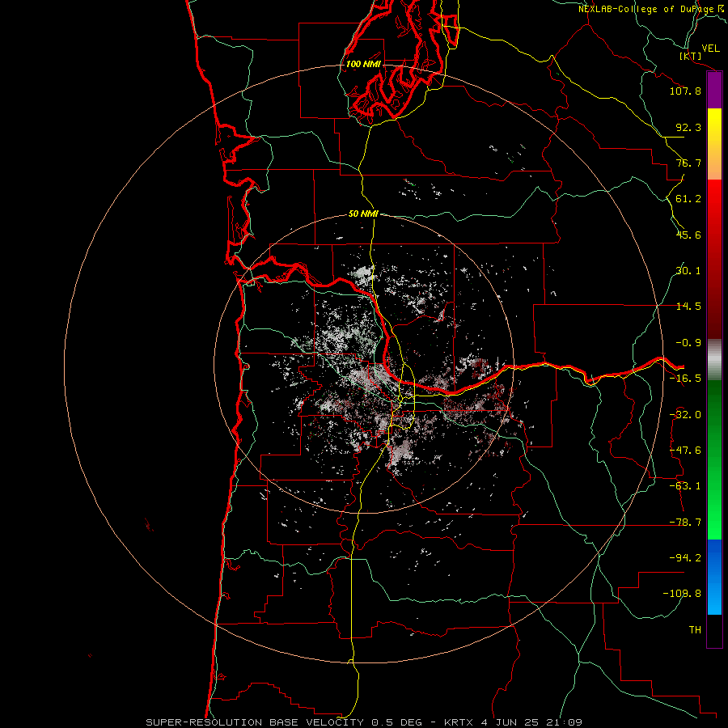Click the "[KT]" units label

(x=691, y=57)
